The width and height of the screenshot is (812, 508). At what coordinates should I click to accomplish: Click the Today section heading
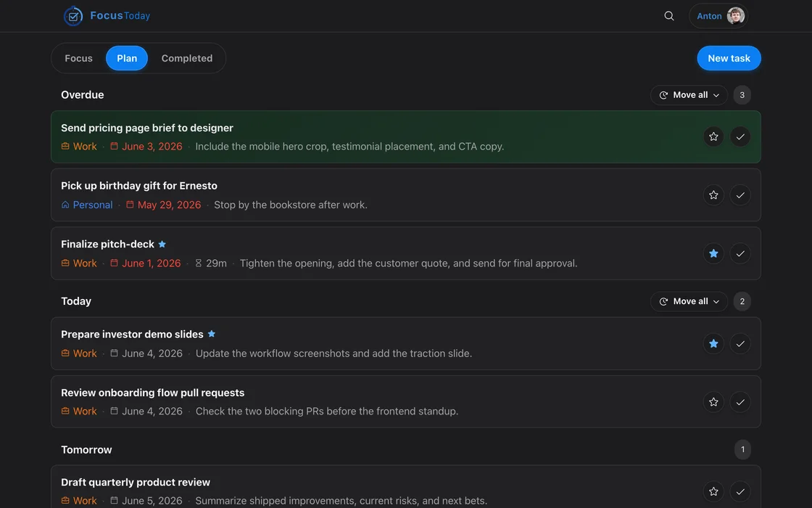coord(76,301)
